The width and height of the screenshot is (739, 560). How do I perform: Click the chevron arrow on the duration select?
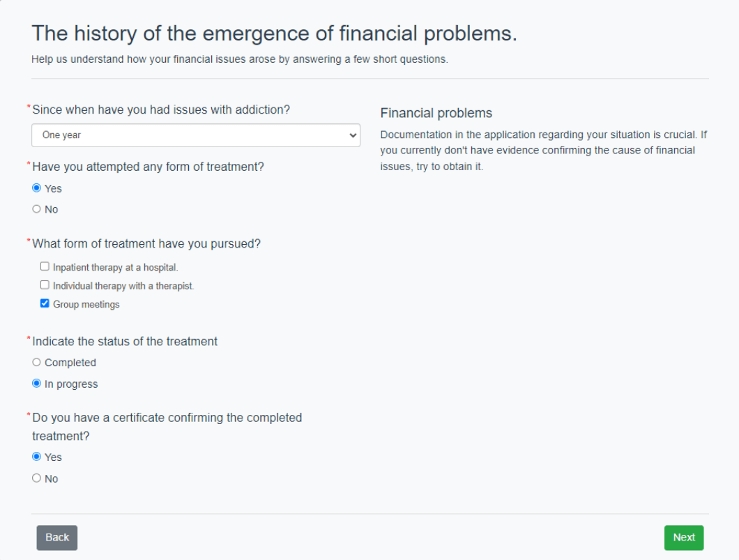(352, 135)
